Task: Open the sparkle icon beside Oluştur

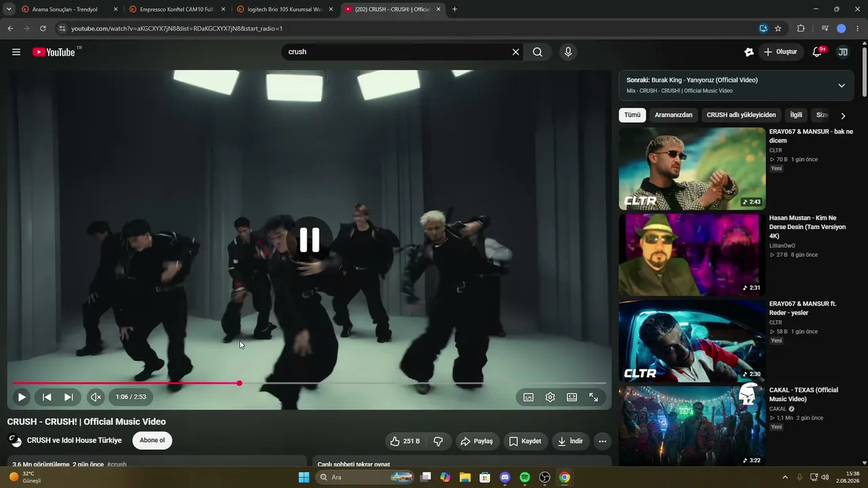Action: tap(749, 52)
